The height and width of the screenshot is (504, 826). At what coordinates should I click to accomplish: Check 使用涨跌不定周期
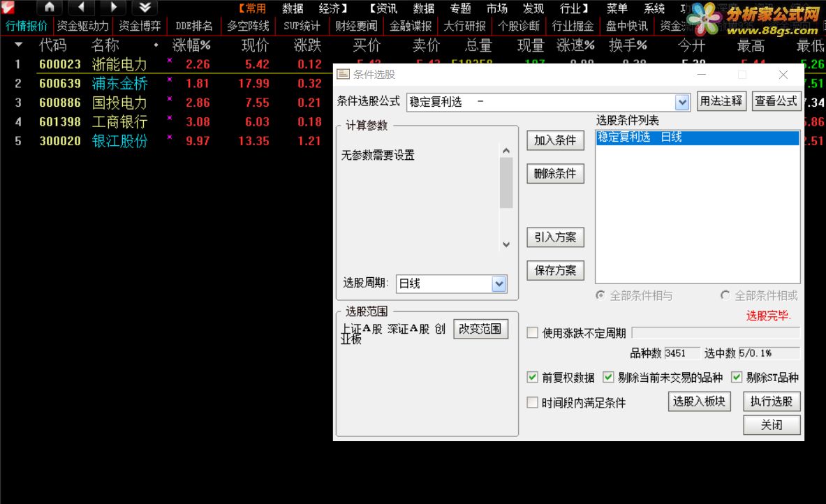[x=533, y=332]
